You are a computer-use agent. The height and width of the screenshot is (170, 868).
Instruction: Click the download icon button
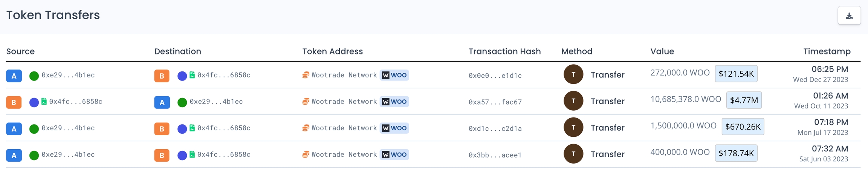849,16
